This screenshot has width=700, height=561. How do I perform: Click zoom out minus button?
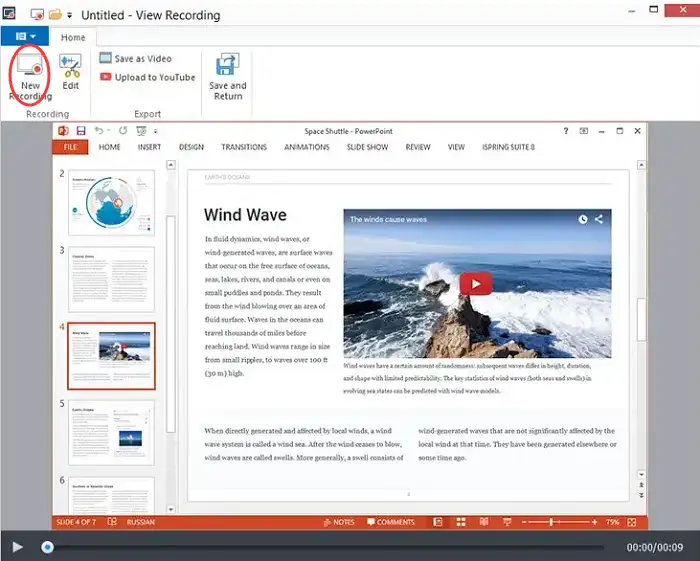click(524, 522)
